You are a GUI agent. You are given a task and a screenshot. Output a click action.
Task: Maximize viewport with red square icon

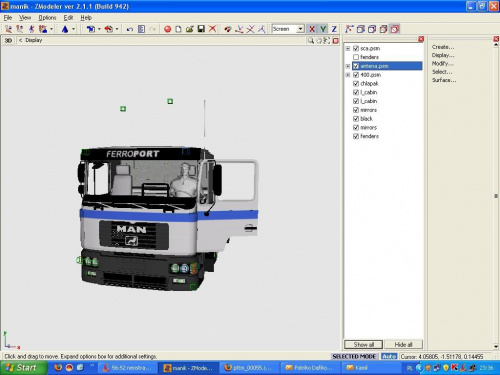pos(336,41)
